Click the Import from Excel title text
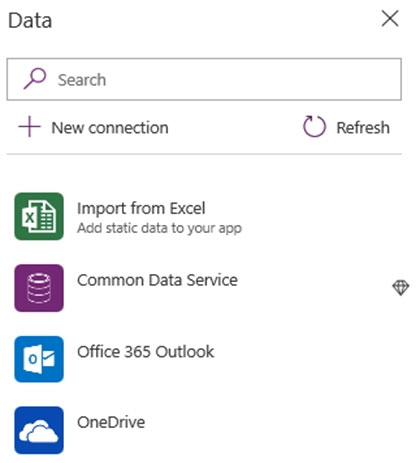The height and width of the screenshot is (463, 420). [141, 209]
